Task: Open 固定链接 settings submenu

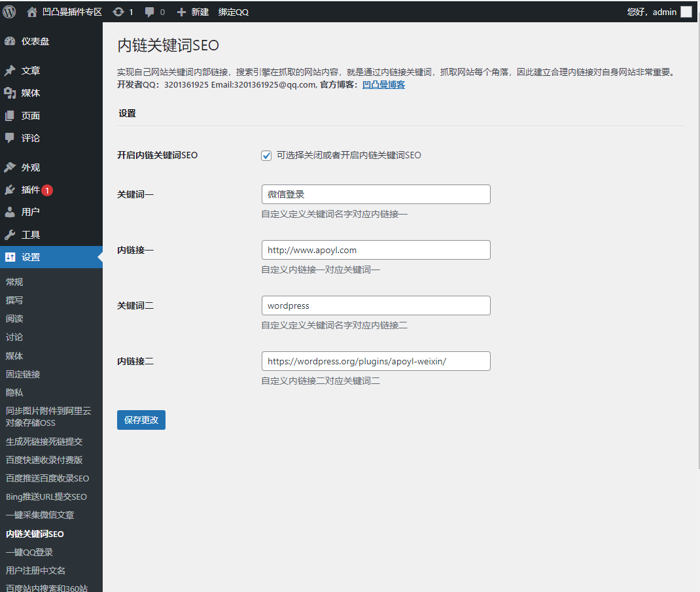Action: tap(23, 374)
